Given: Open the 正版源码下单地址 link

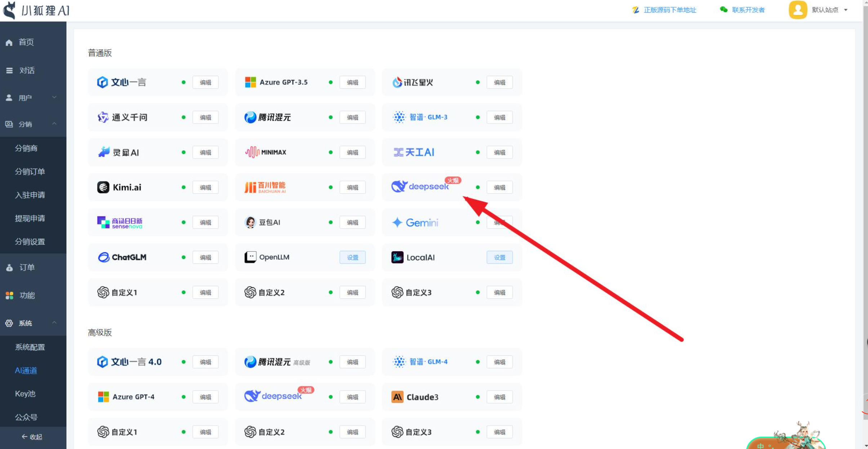Looking at the screenshot, I should tap(669, 10).
